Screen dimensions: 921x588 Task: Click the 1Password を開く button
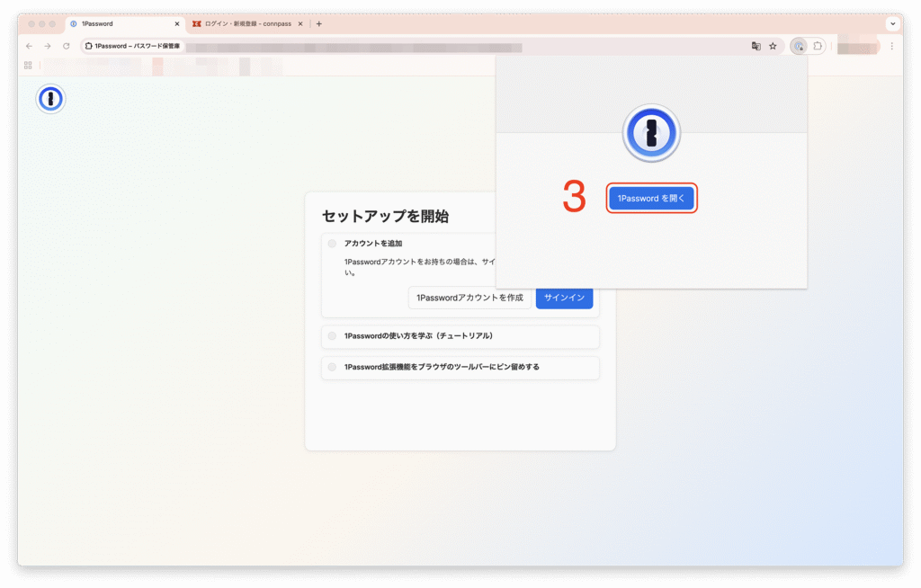point(651,199)
